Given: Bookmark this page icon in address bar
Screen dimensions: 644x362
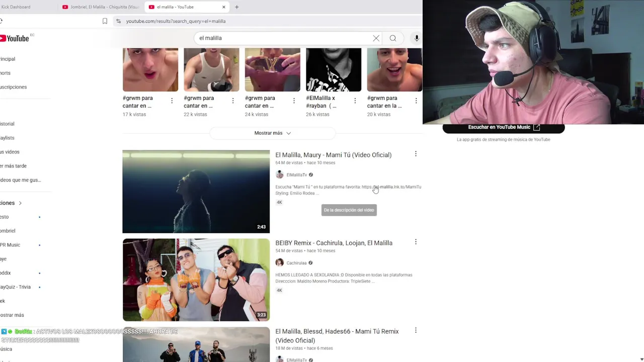Looking at the screenshot, I should coord(105,21).
